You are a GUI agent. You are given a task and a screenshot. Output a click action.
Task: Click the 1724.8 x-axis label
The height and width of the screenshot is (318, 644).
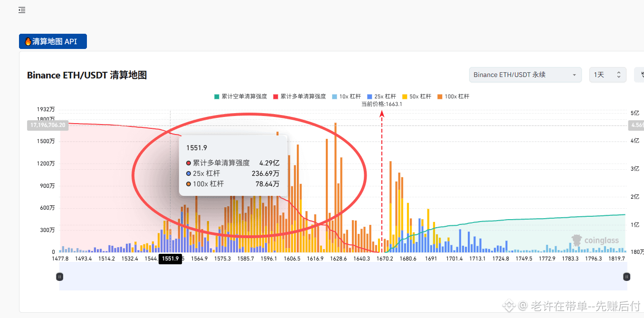(501, 259)
